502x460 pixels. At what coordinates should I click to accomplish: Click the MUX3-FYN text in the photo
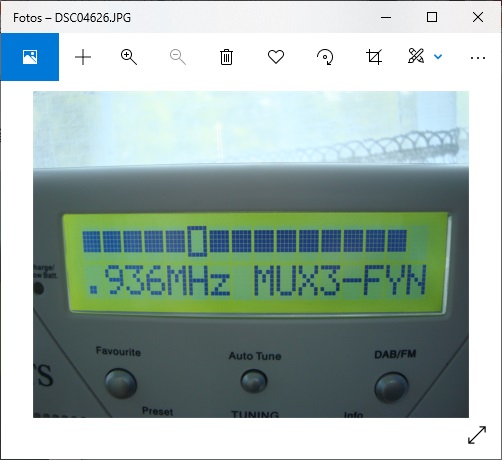coord(340,280)
